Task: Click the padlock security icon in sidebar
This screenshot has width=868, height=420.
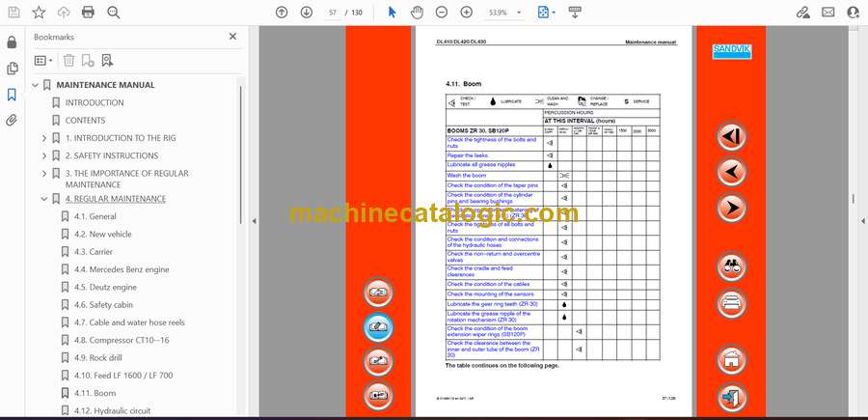Action: (x=12, y=42)
